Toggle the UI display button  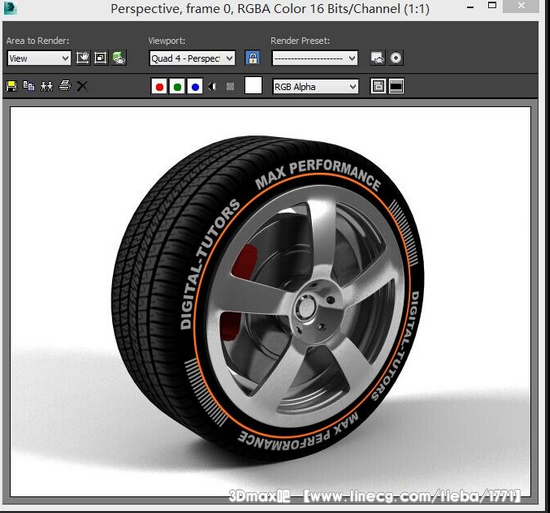click(x=396, y=86)
